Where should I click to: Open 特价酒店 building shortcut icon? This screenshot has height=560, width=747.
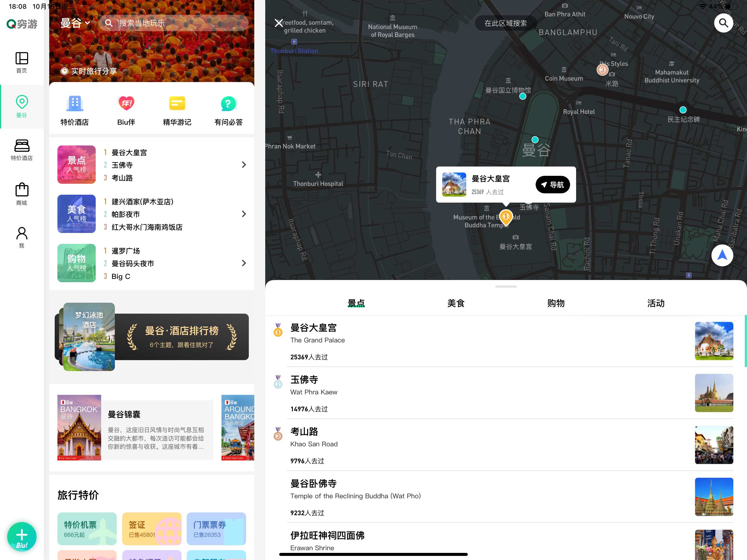point(75,103)
